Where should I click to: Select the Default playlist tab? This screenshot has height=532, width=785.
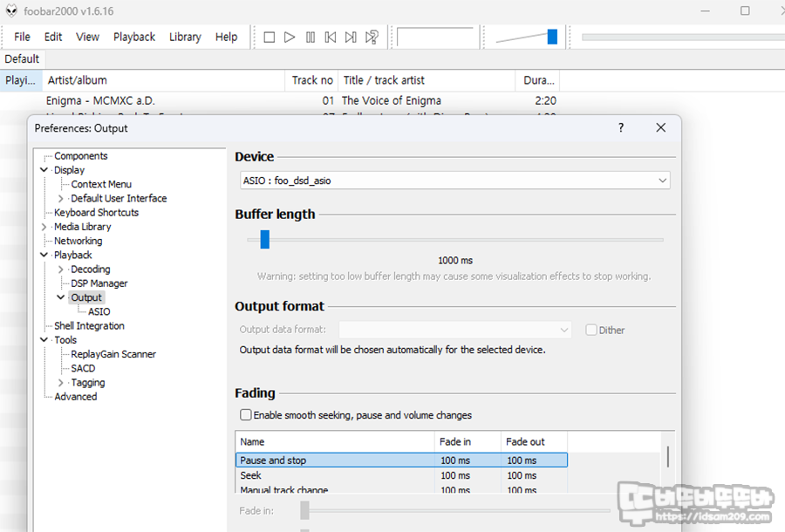click(22, 59)
